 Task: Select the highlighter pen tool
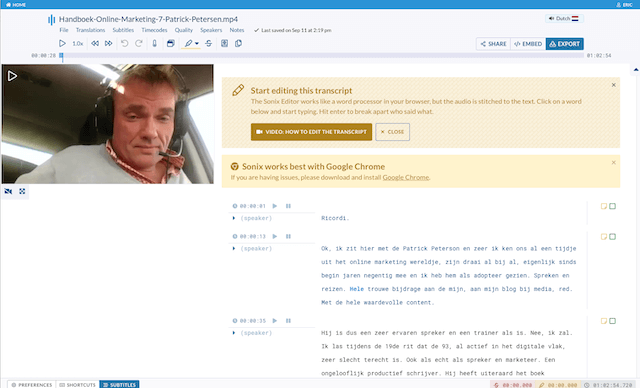[188, 43]
